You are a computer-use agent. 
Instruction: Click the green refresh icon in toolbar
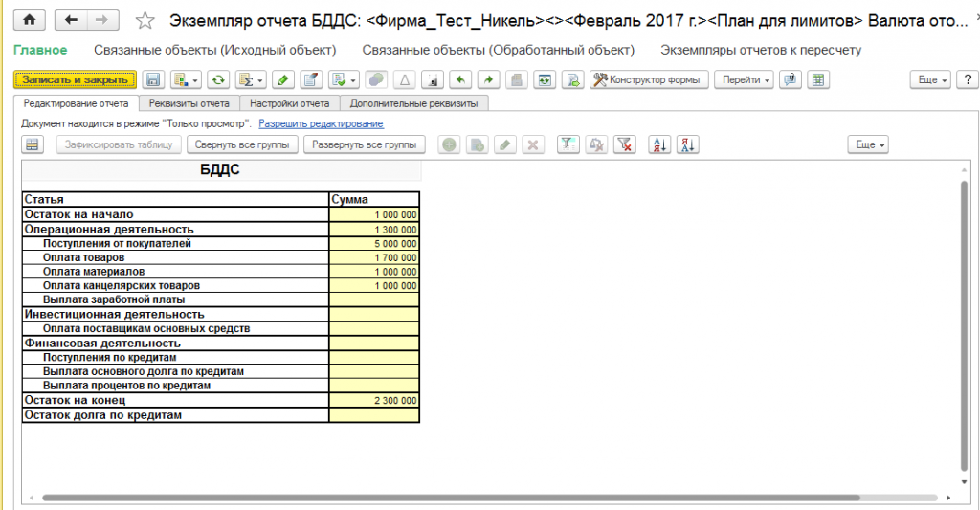[x=219, y=80]
